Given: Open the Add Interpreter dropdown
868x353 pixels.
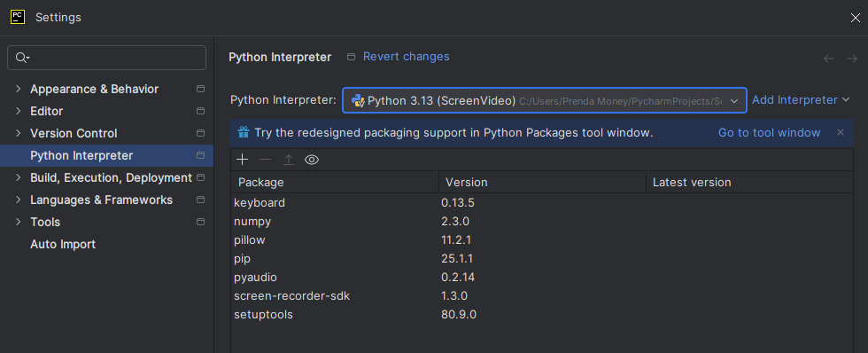Looking at the screenshot, I should pyautogui.click(x=801, y=99).
